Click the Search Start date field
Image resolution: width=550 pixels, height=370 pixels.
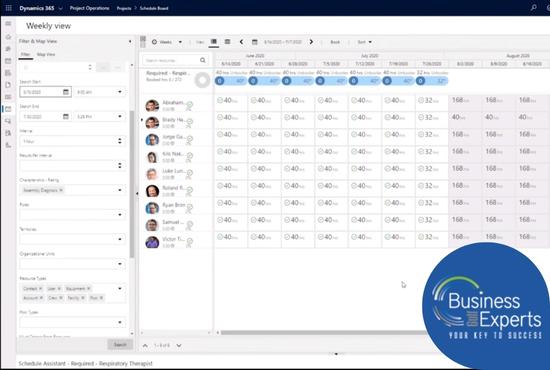pyautogui.click(x=46, y=92)
